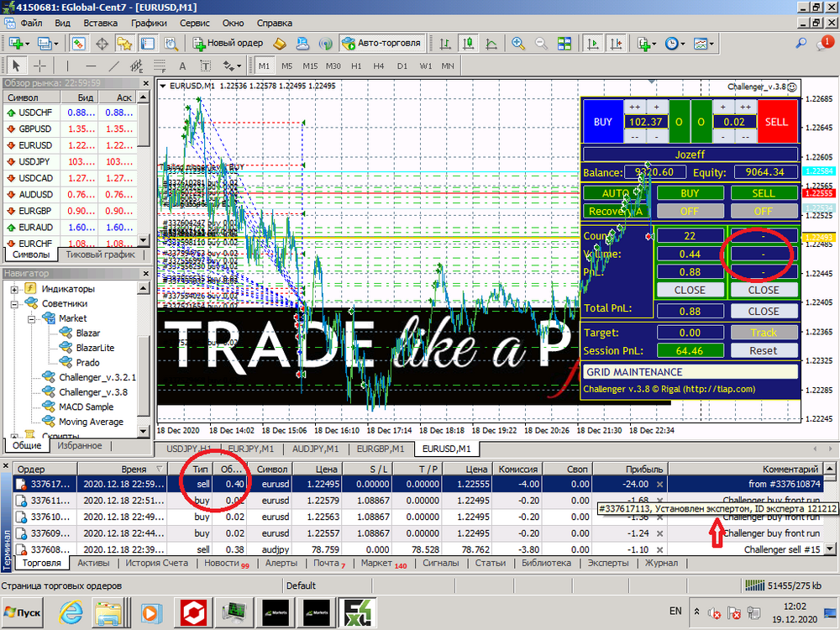The height and width of the screenshot is (630, 840).
Task: Open the Сервис menu
Action: pos(195,23)
